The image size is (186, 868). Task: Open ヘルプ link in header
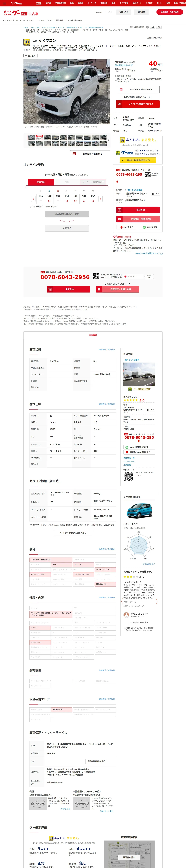tap(110, 12)
